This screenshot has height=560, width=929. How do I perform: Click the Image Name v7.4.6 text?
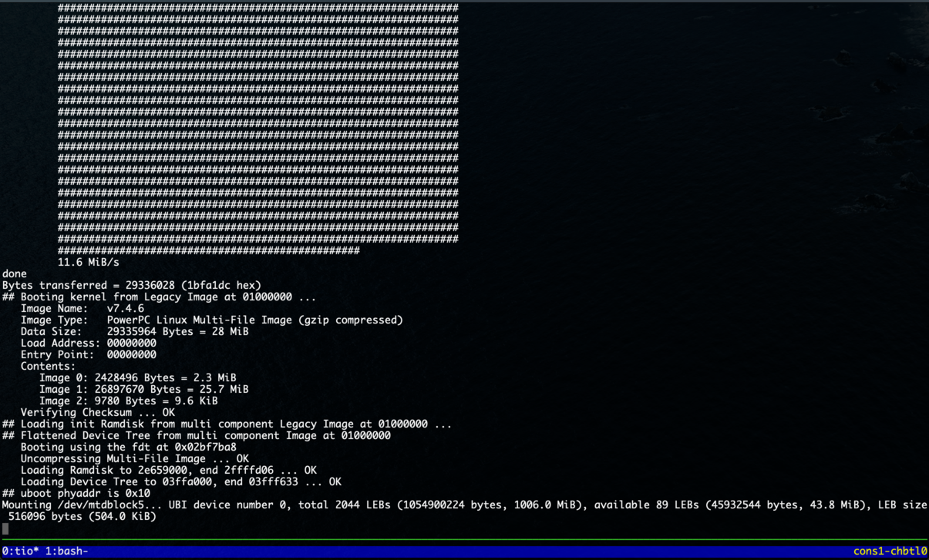point(82,308)
